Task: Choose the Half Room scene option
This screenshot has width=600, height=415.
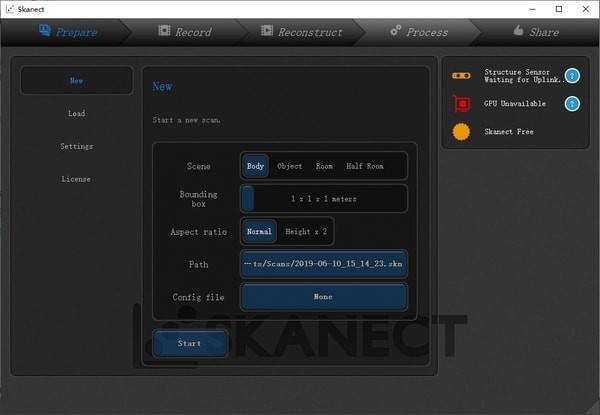Action: pos(365,166)
